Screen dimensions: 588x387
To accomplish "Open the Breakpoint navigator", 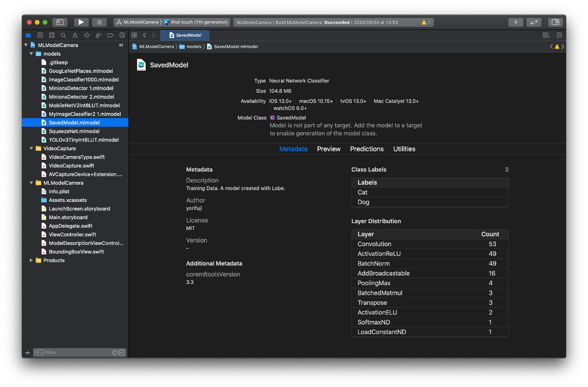I will point(110,35).
